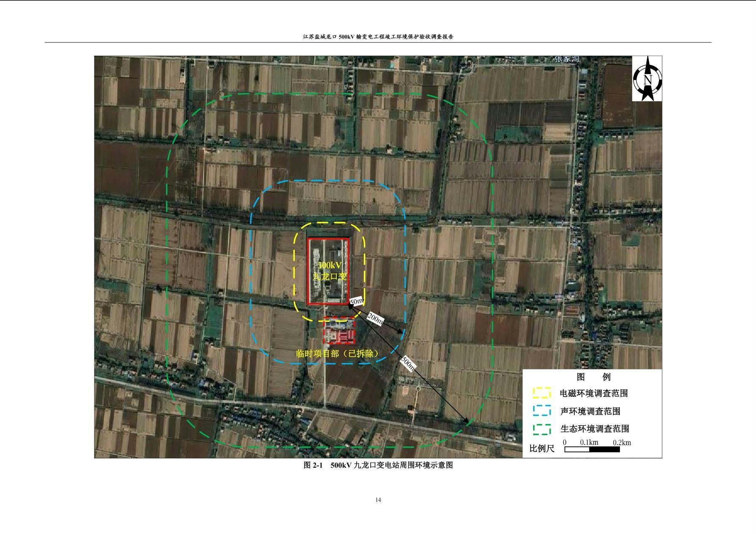Screen dimensions: 756x534
Task: Select the legend text 电磁环境调查范围
Action: 594,393
